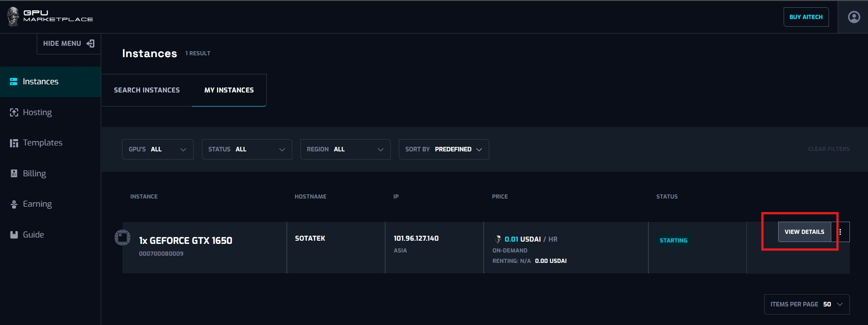Click the Templates sidebar icon

(14, 143)
